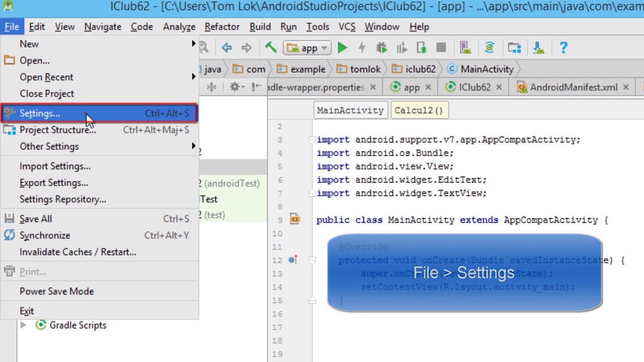The height and width of the screenshot is (362, 644).
Task: Click the Stop square icon
Action: click(441, 48)
